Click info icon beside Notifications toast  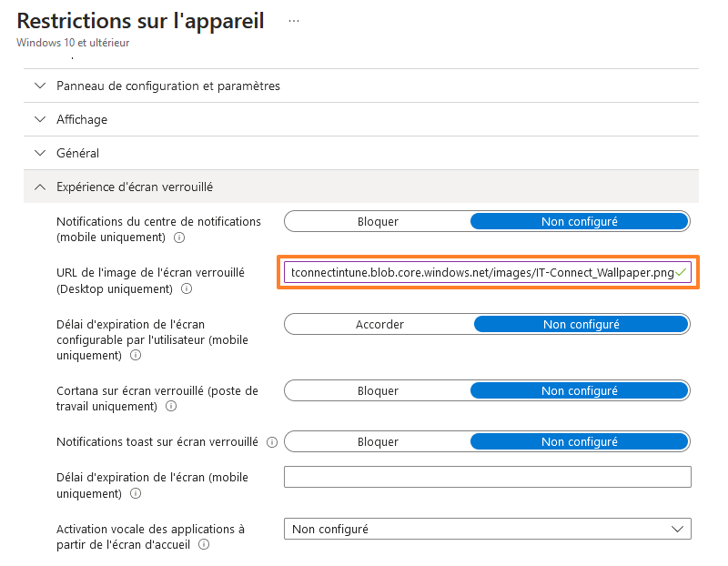tap(272, 442)
